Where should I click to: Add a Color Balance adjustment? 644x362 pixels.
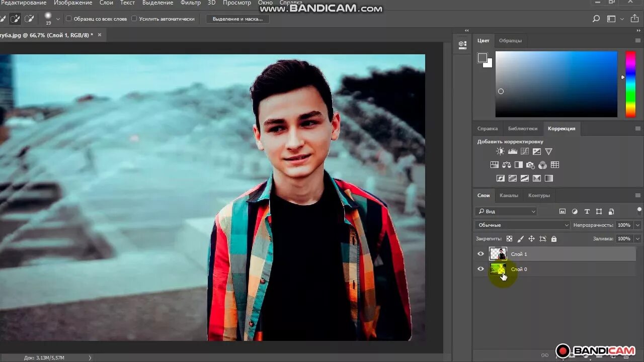point(506,165)
